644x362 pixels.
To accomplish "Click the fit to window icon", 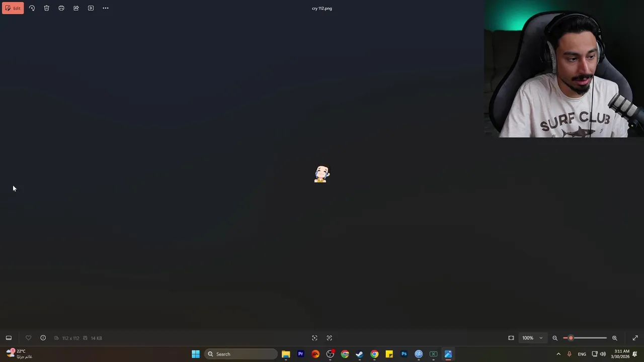I will (511, 338).
